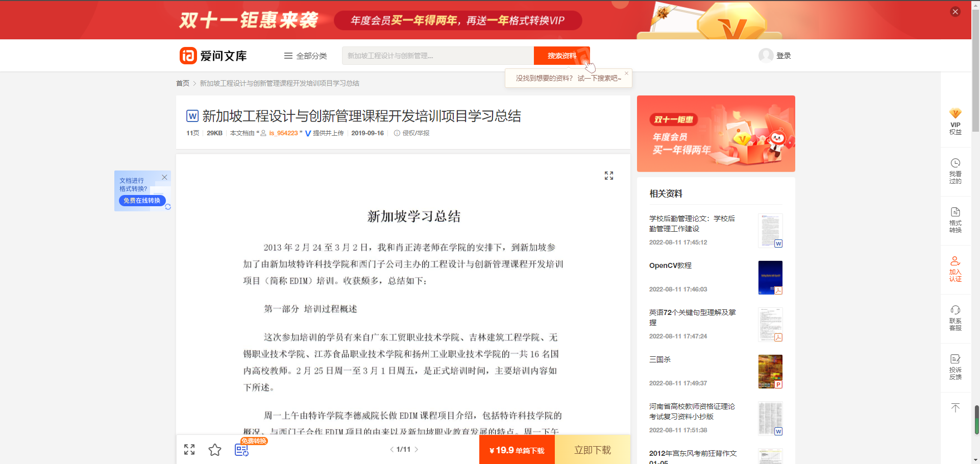This screenshot has width=980, height=464.
Task: Open 投诉反馈 feedback in sidebar
Action: coord(955,367)
